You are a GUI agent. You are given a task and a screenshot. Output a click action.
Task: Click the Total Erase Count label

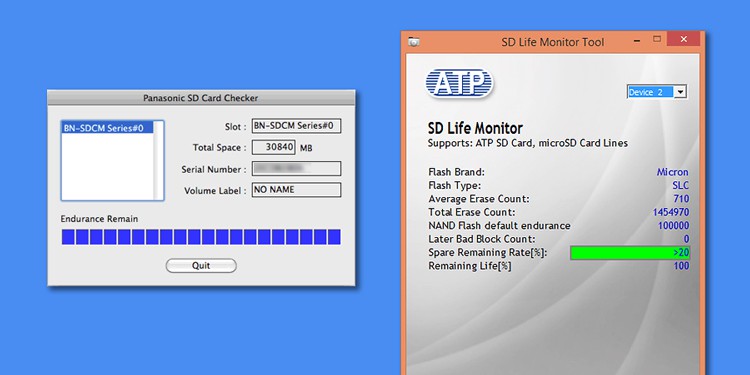pyautogui.click(x=472, y=212)
